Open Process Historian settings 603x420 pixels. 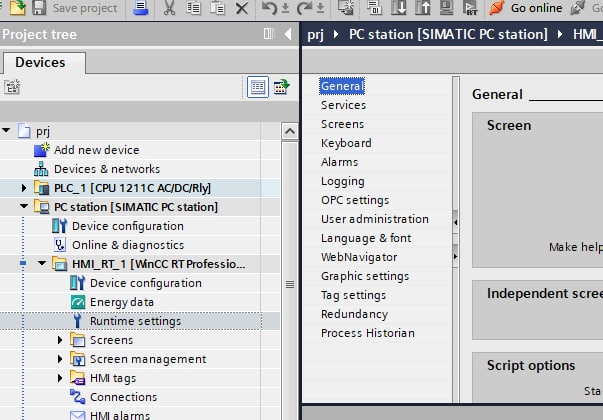[x=368, y=333]
